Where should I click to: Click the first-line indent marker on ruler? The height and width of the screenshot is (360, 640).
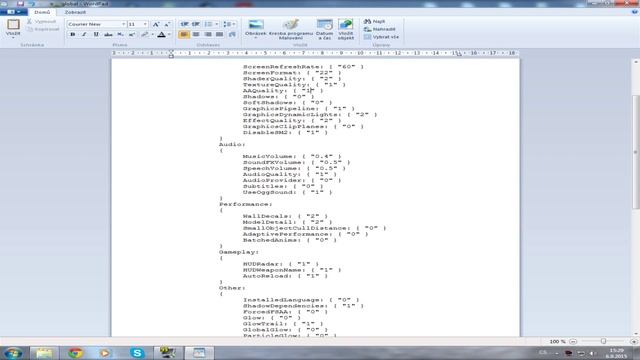click(171, 51)
